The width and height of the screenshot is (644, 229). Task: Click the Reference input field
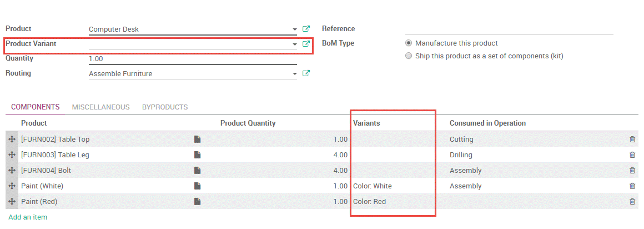tap(509, 29)
